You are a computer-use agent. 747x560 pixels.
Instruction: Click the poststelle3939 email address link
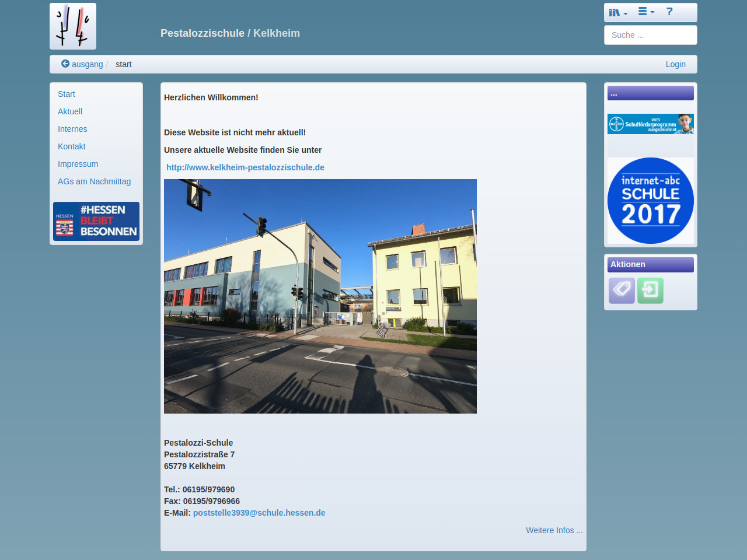[259, 513]
